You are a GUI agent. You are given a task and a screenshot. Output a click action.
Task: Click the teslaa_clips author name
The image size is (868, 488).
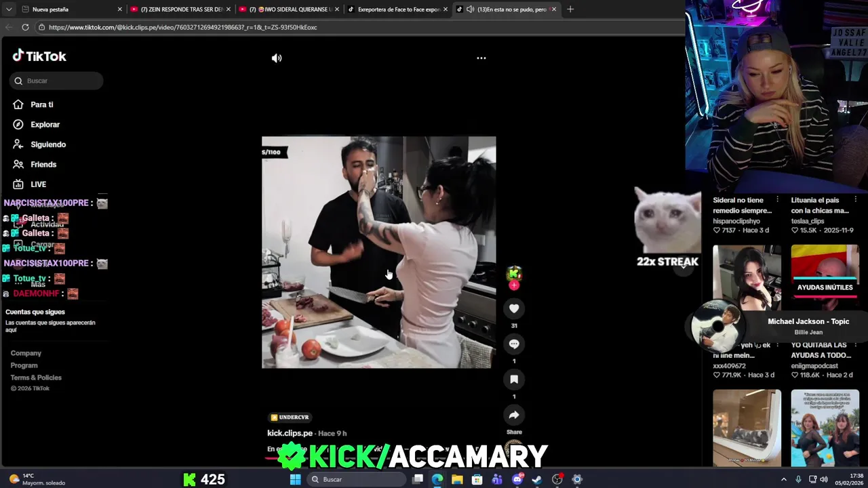click(x=807, y=221)
